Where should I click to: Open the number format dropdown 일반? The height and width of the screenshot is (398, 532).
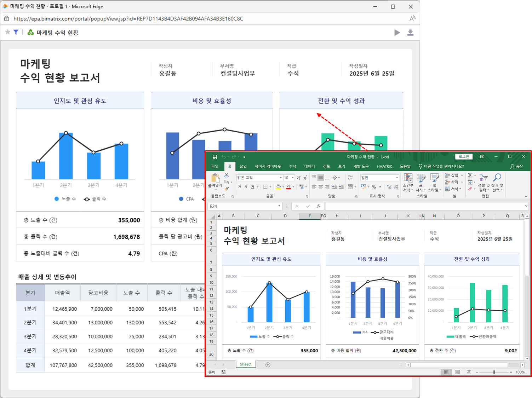coord(397,178)
